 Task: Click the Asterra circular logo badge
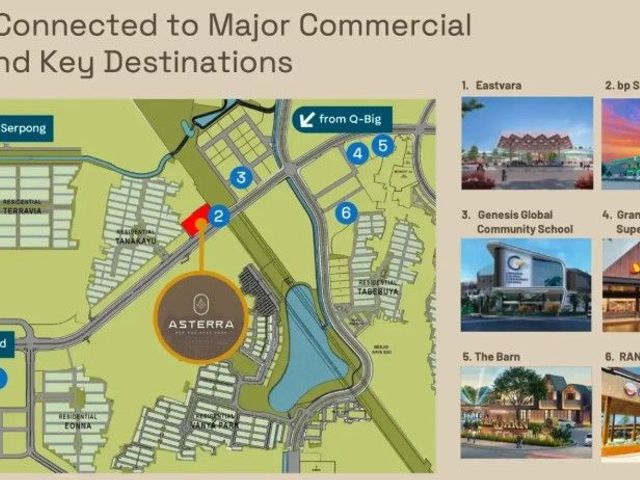click(201, 318)
